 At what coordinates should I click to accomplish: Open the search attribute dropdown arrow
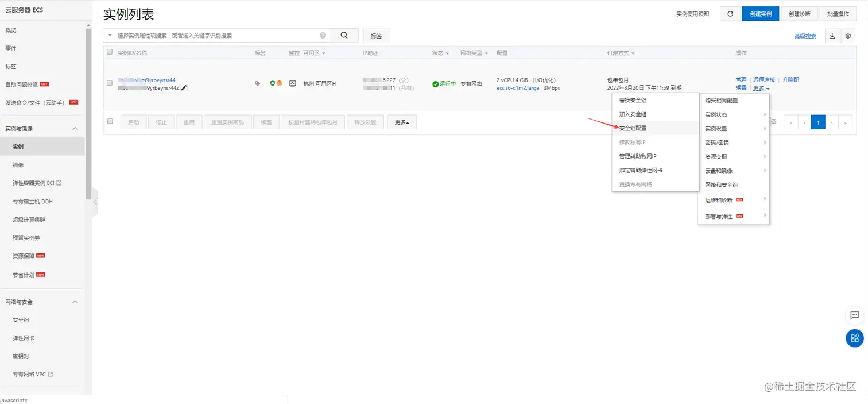point(110,35)
